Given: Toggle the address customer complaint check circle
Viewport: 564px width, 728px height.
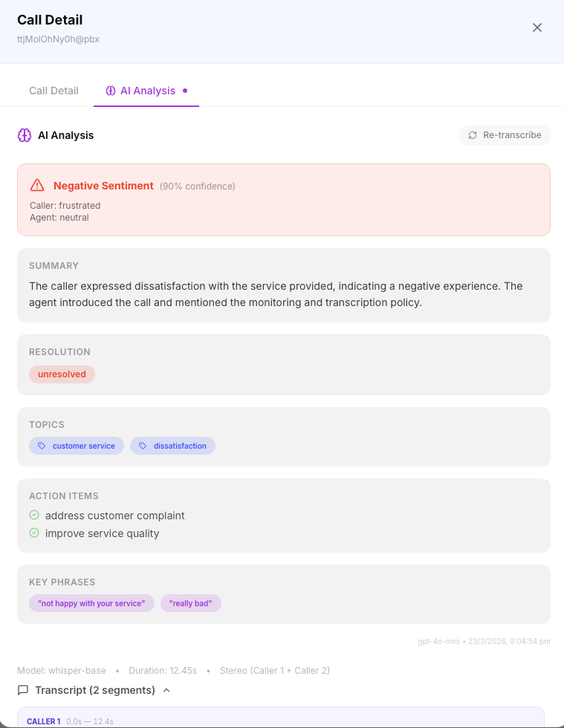Looking at the screenshot, I should click(x=34, y=515).
